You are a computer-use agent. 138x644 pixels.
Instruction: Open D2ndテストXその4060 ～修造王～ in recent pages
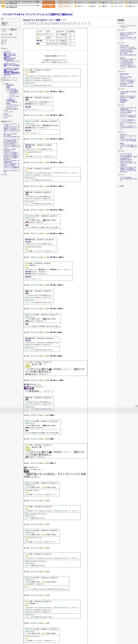click(11, 171)
